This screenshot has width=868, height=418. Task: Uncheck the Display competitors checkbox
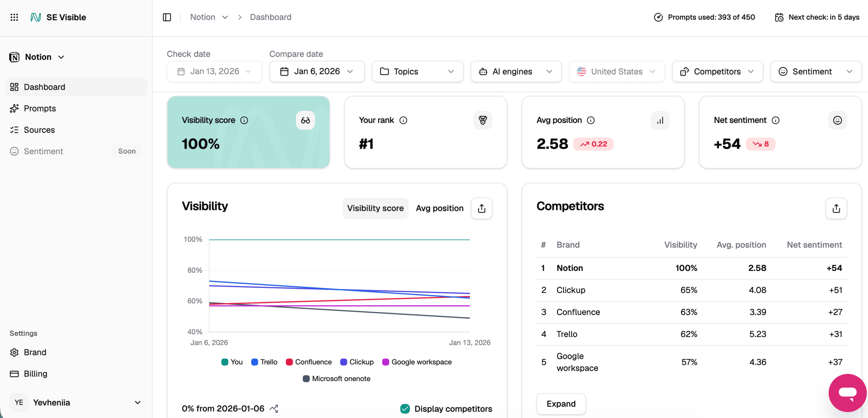pos(405,409)
